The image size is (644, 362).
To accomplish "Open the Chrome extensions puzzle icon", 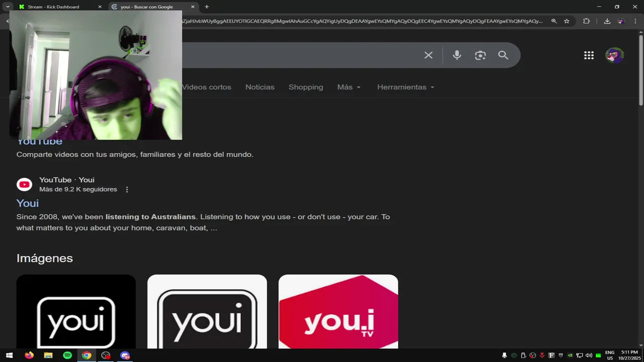I will point(586,21).
